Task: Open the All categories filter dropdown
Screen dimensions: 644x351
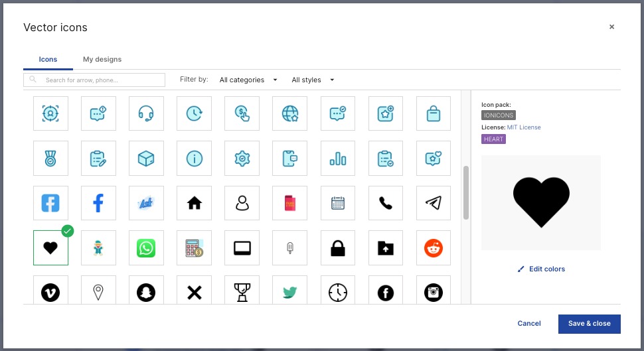Action: click(248, 80)
